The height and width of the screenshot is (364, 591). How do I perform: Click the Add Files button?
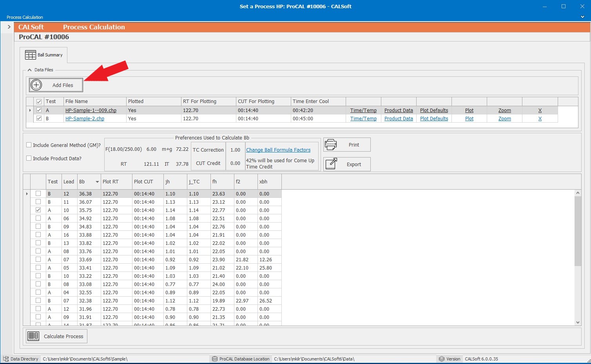tap(56, 85)
